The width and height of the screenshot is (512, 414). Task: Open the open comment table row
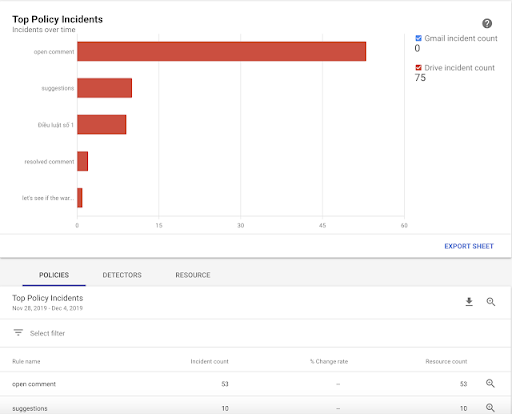pos(256,384)
